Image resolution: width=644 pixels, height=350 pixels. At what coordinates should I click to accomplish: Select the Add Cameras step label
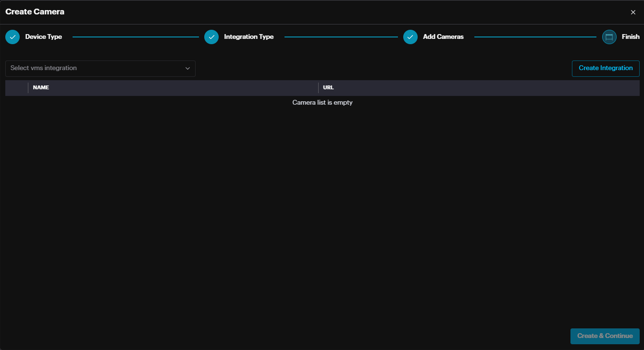tap(443, 37)
